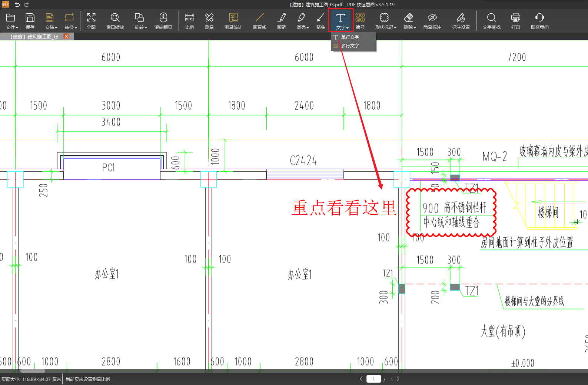
Task: Select the 高亮 highlight tool
Action: (x=301, y=17)
